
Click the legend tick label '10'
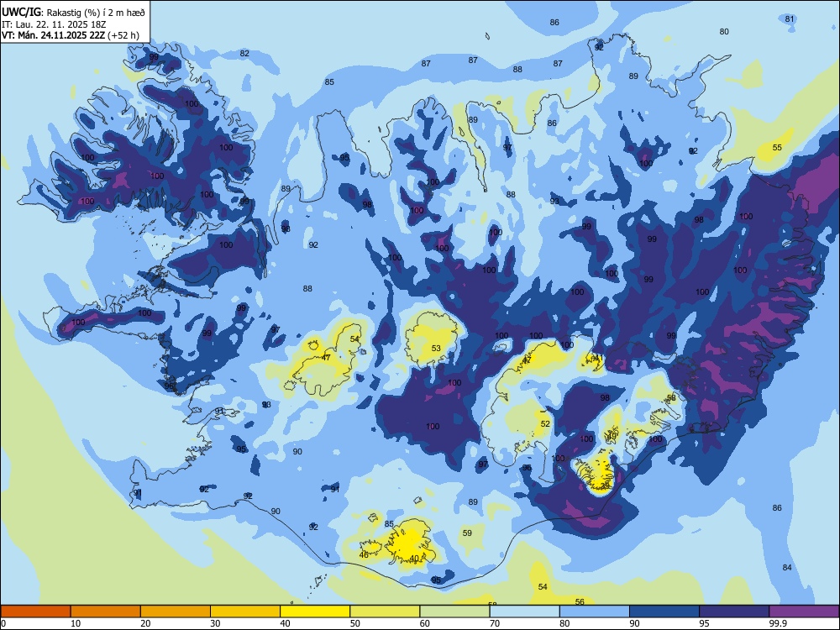pos(76,623)
